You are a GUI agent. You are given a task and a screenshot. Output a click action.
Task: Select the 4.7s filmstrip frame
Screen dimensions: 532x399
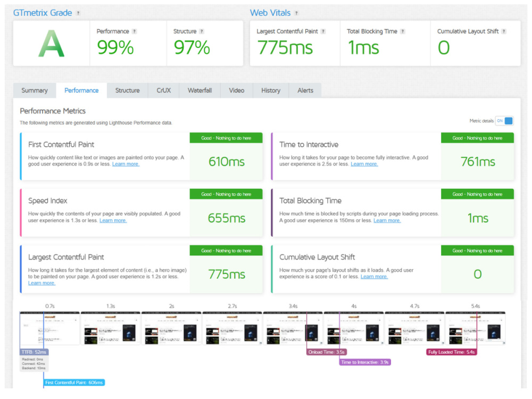pos(414,328)
